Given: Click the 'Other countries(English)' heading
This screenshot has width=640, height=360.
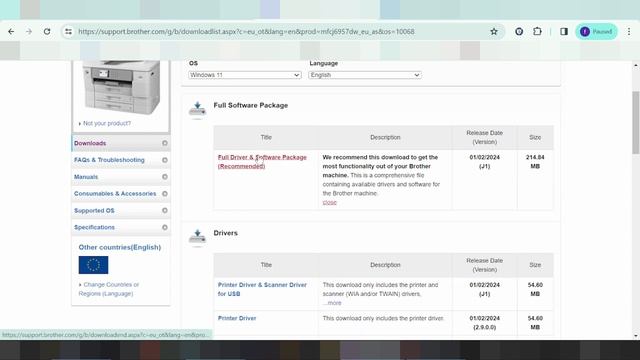Looking at the screenshot, I should pyautogui.click(x=120, y=247).
